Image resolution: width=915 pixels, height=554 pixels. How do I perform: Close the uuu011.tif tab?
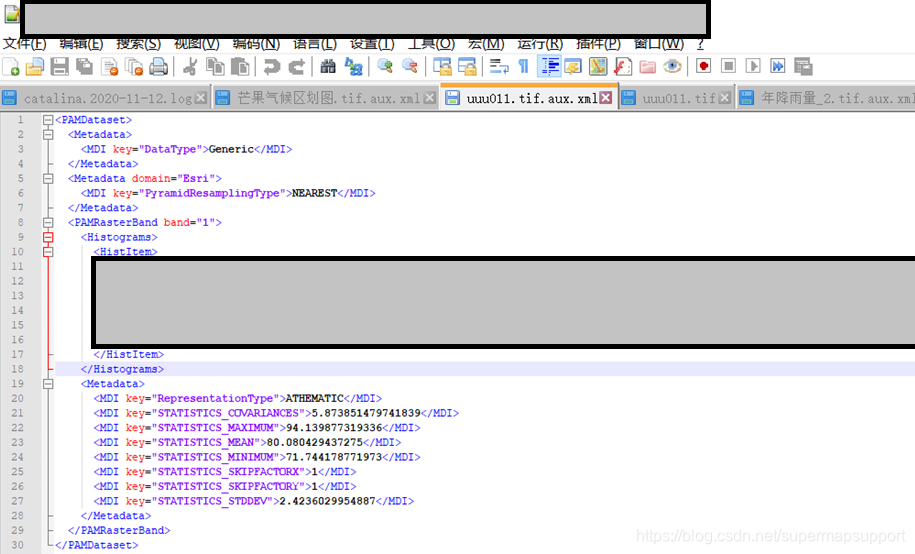(725, 97)
